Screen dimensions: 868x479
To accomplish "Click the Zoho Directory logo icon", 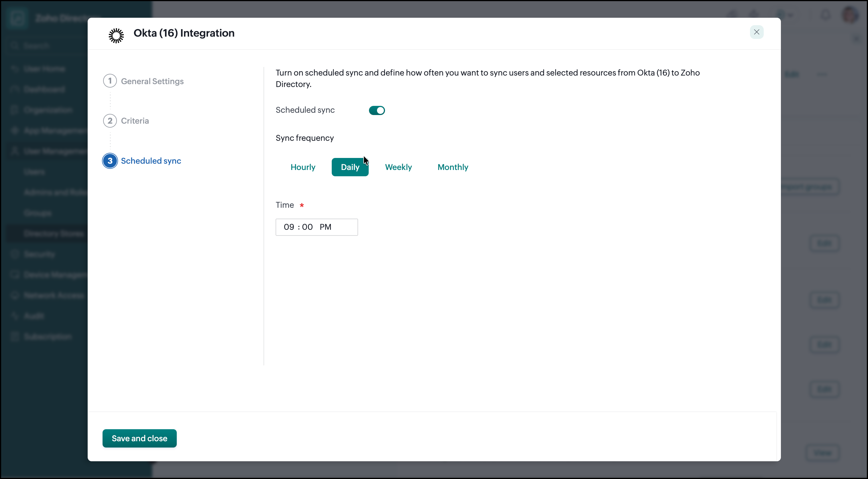I will click(x=17, y=17).
